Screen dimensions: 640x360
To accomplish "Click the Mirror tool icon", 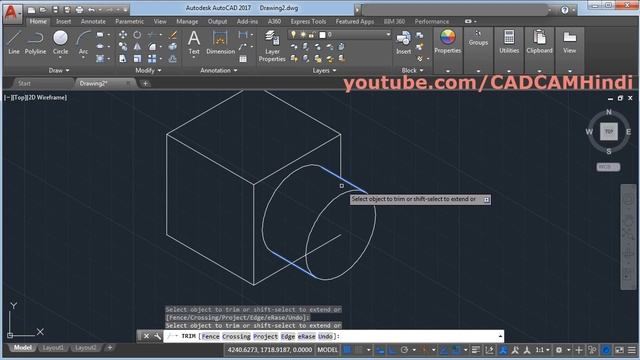I will pyautogui.click(x=137, y=47).
